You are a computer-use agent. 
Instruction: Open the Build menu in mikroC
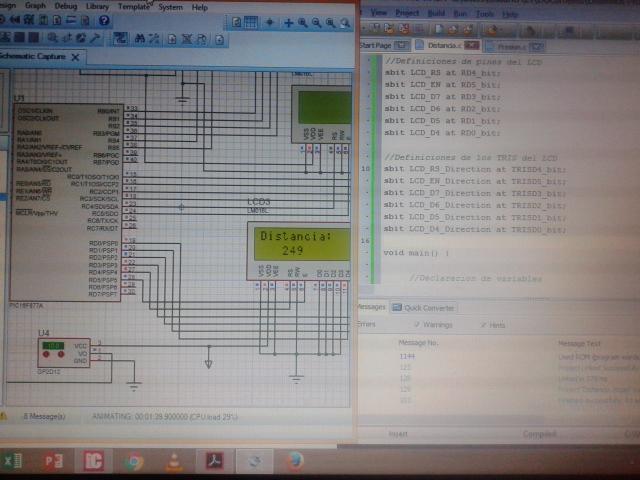point(436,13)
